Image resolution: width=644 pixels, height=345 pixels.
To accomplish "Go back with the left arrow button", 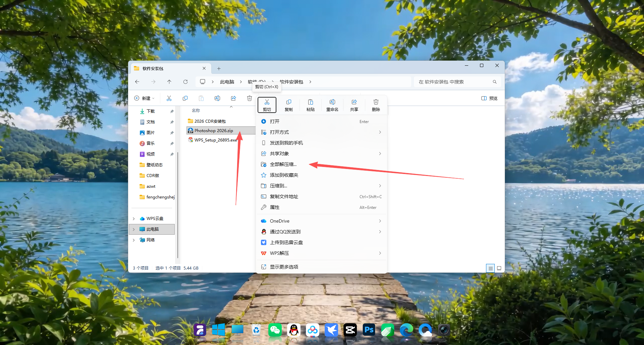I will tap(137, 82).
